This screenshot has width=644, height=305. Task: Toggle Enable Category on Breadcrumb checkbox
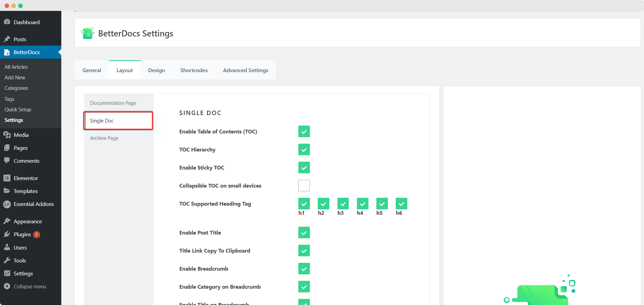click(304, 287)
